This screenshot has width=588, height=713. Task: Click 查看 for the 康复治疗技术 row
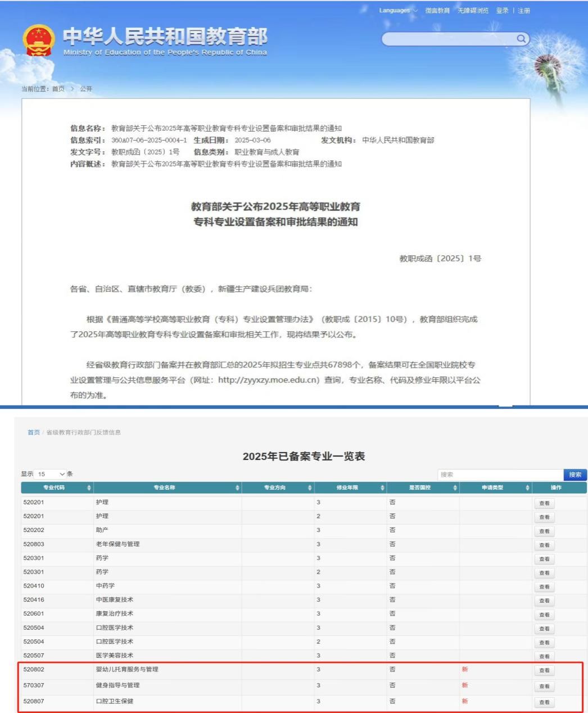coord(544,615)
